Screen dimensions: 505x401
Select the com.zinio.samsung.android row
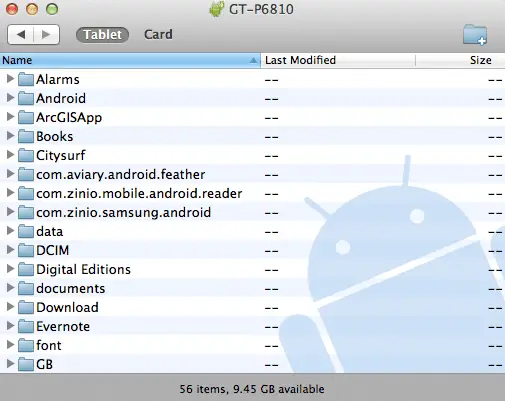pos(252,212)
